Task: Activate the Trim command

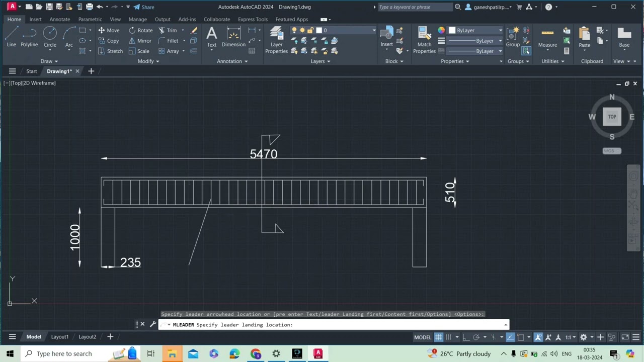Action: tap(168, 30)
